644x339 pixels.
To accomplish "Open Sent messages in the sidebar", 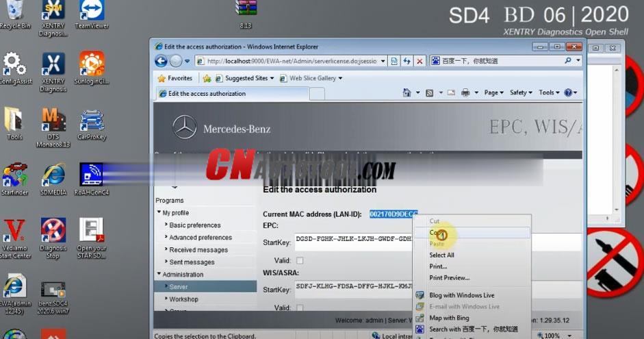I will [192, 262].
